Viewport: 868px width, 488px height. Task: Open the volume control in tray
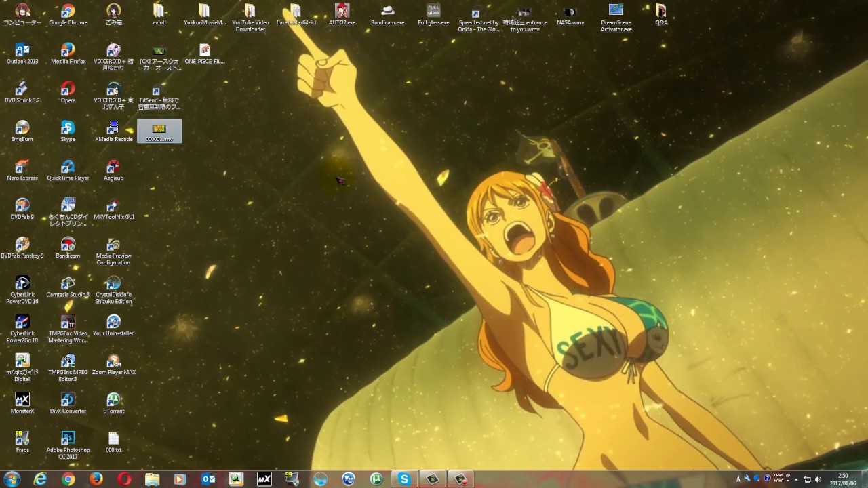818,479
